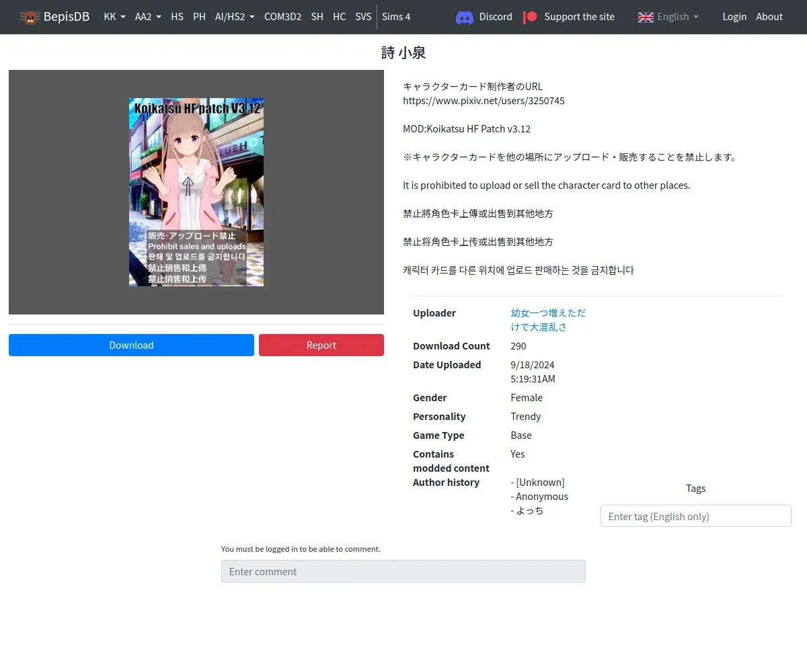Click the red Patreon support icon

[531, 17]
